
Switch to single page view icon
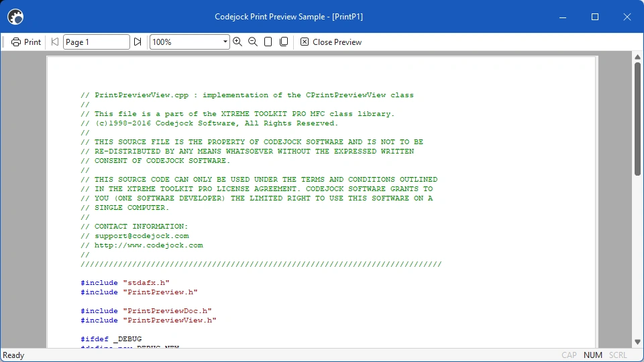click(268, 42)
